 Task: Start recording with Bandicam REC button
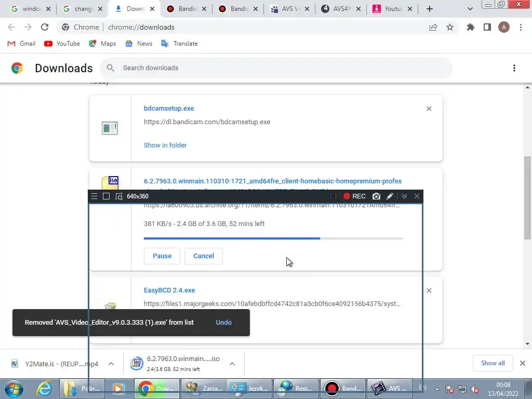click(x=354, y=196)
